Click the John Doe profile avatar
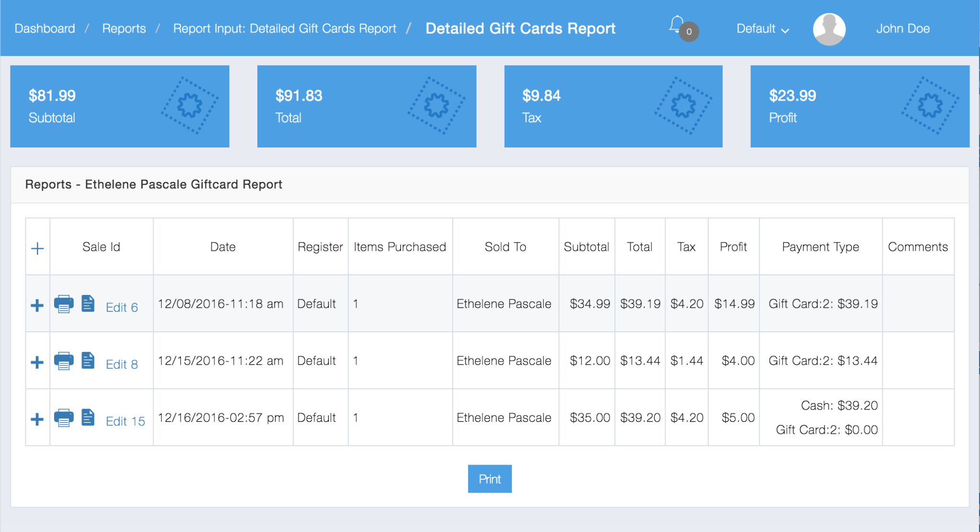 (829, 29)
